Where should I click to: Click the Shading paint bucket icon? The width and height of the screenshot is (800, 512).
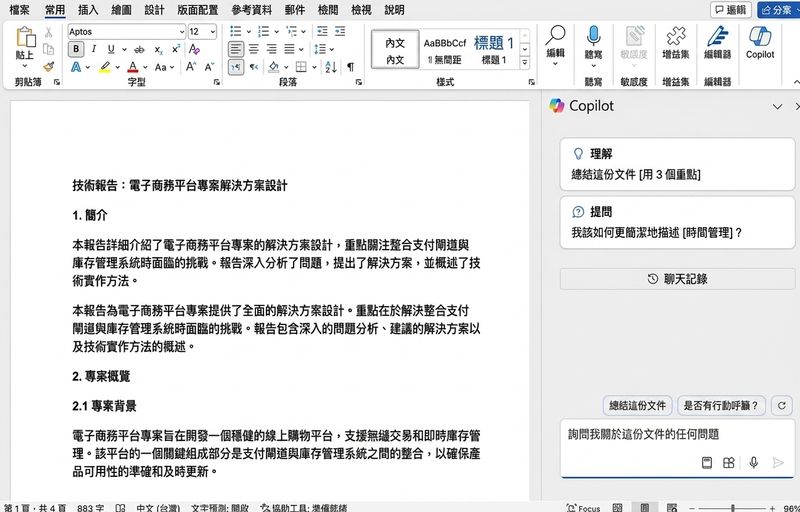(x=273, y=67)
